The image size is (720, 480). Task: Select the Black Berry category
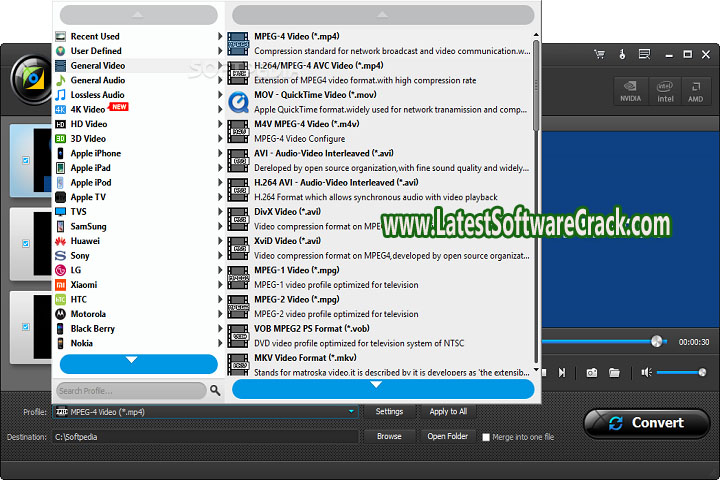click(138, 329)
